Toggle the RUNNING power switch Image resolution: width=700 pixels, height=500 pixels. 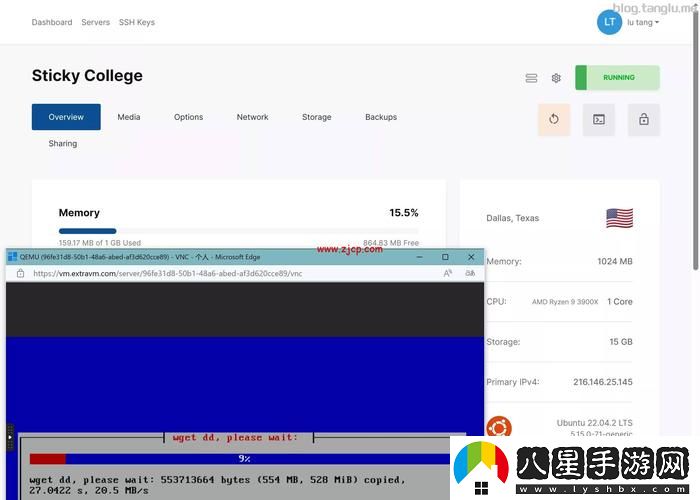[x=617, y=77]
